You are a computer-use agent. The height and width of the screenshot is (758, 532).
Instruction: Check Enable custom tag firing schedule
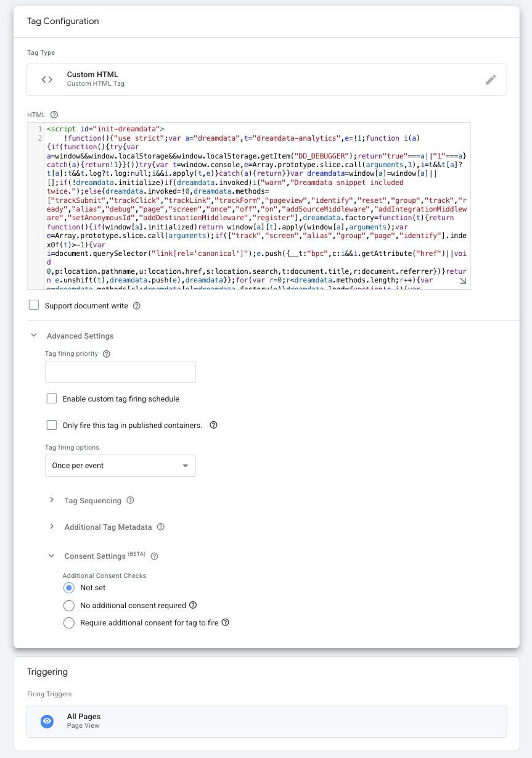[51, 398]
